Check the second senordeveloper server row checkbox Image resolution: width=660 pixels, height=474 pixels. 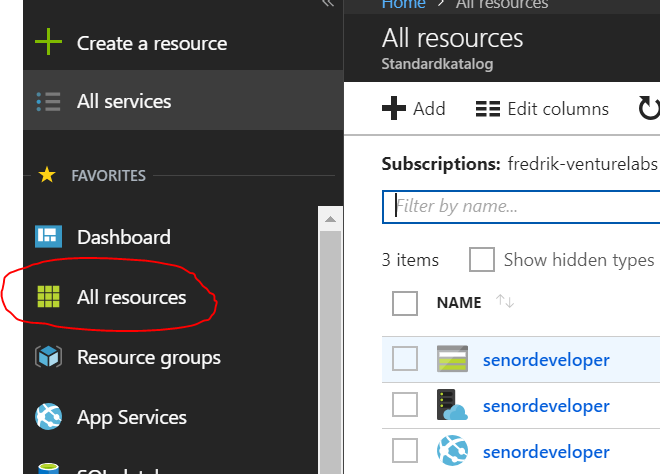click(x=405, y=405)
